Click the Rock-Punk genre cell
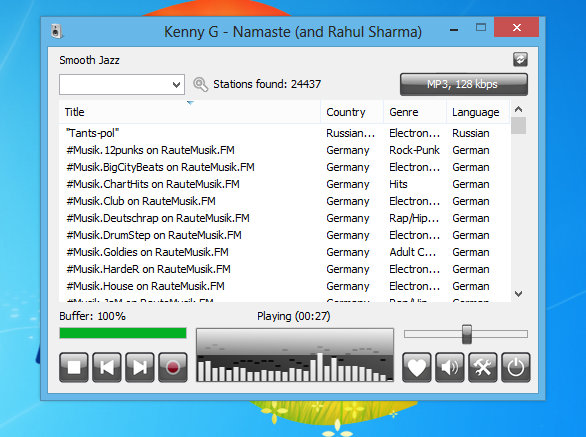The height and width of the screenshot is (437, 586). [414, 150]
